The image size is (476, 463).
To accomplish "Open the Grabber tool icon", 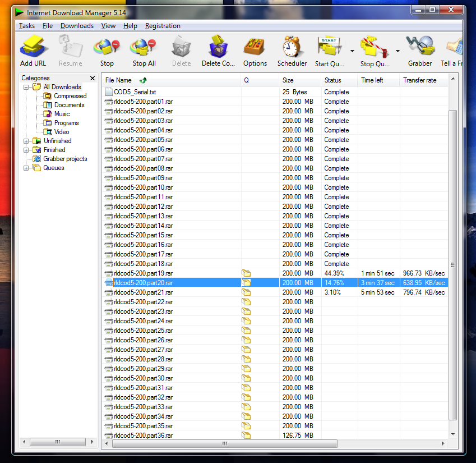I will coord(420,45).
